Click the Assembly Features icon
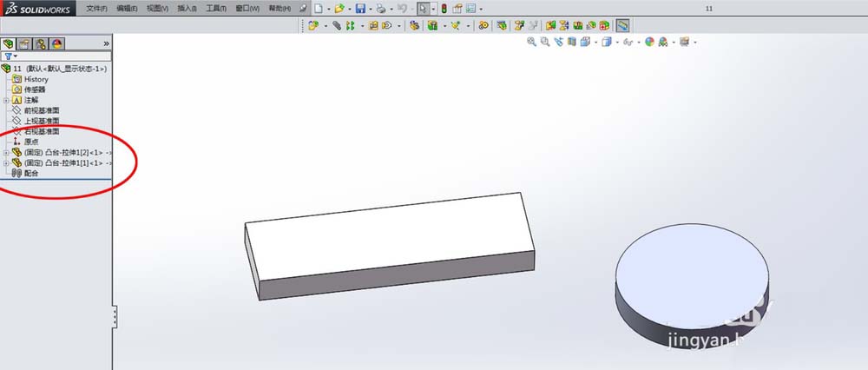The image size is (868, 370). click(x=432, y=25)
